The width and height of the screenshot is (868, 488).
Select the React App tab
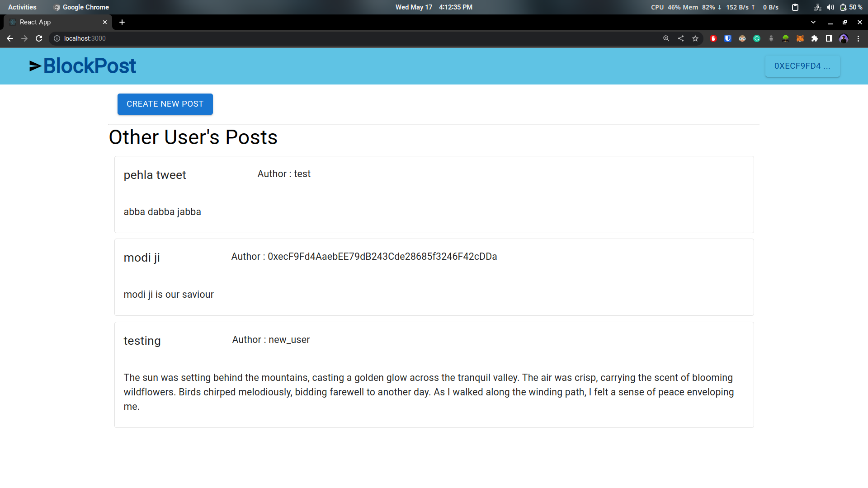click(x=54, y=22)
